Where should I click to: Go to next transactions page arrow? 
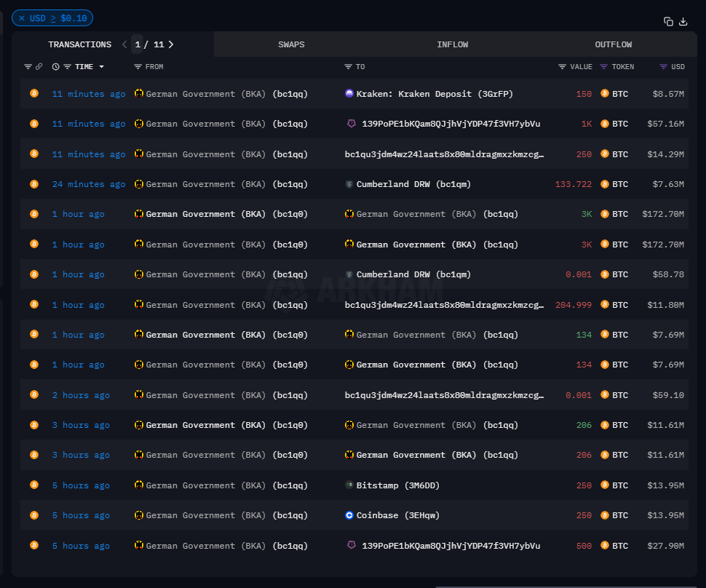coord(170,44)
